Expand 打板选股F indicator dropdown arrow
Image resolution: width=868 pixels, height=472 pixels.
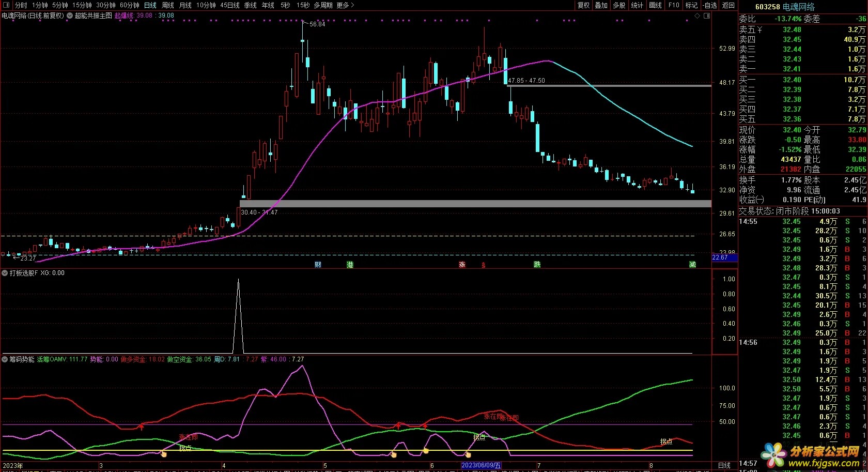(x=5, y=273)
